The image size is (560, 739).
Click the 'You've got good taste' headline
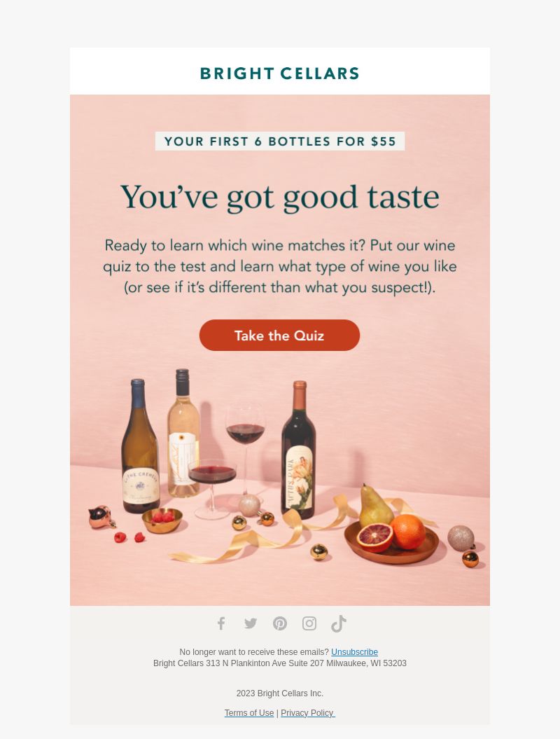click(x=280, y=197)
